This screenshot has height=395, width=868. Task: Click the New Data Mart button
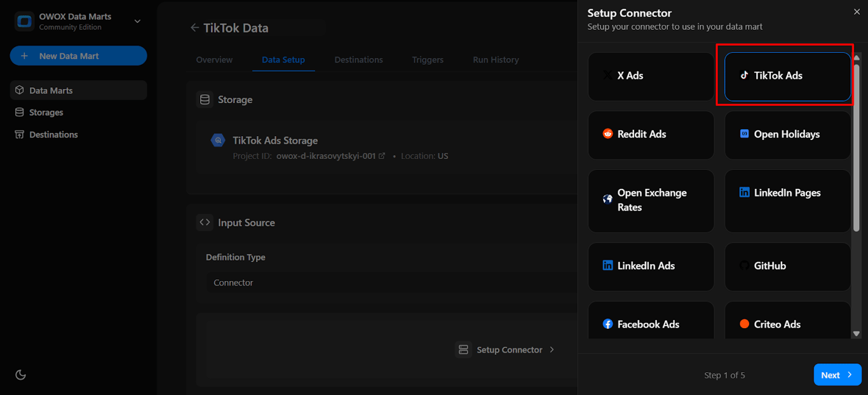tap(78, 56)
